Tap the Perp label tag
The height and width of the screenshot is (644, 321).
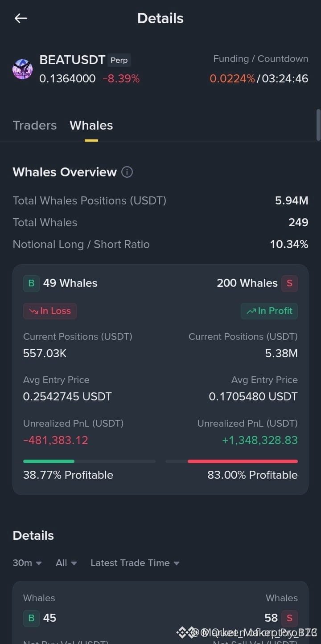[x=119, y=60]
